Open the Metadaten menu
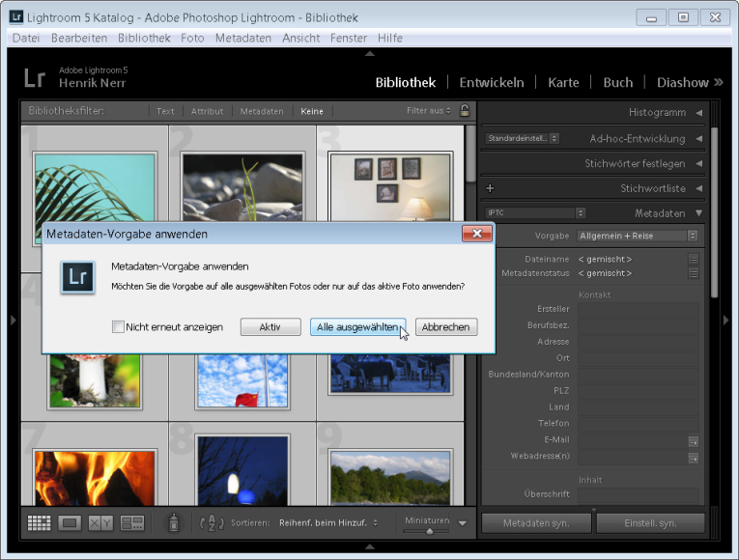Image resolution: width=739 pixels, height=560 pixels. click(x=242, y=38)
